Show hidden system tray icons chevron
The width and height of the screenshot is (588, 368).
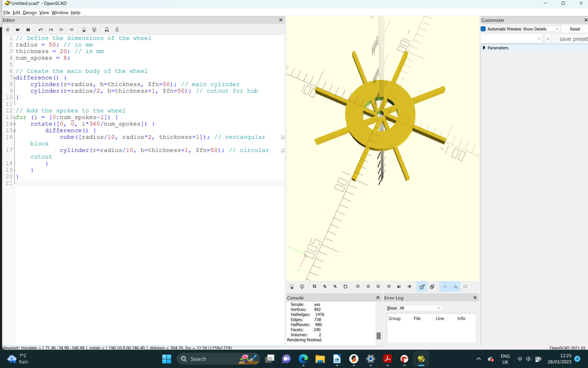pos(478,359)
